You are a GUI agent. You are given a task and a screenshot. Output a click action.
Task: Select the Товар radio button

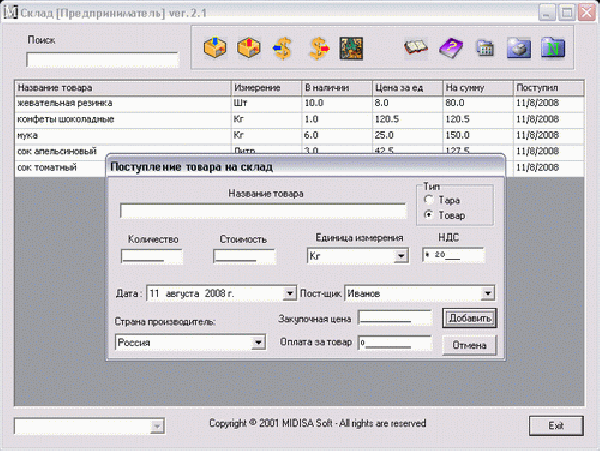[x=429, y=215]
